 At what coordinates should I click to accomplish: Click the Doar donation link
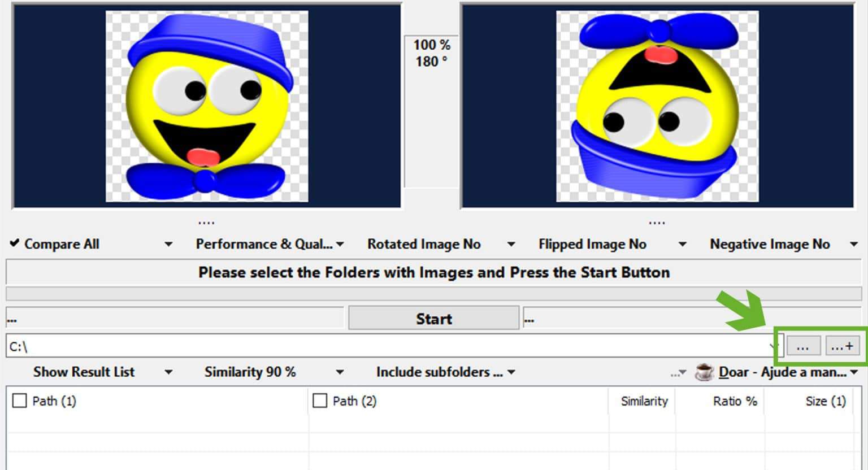(783, 372)
